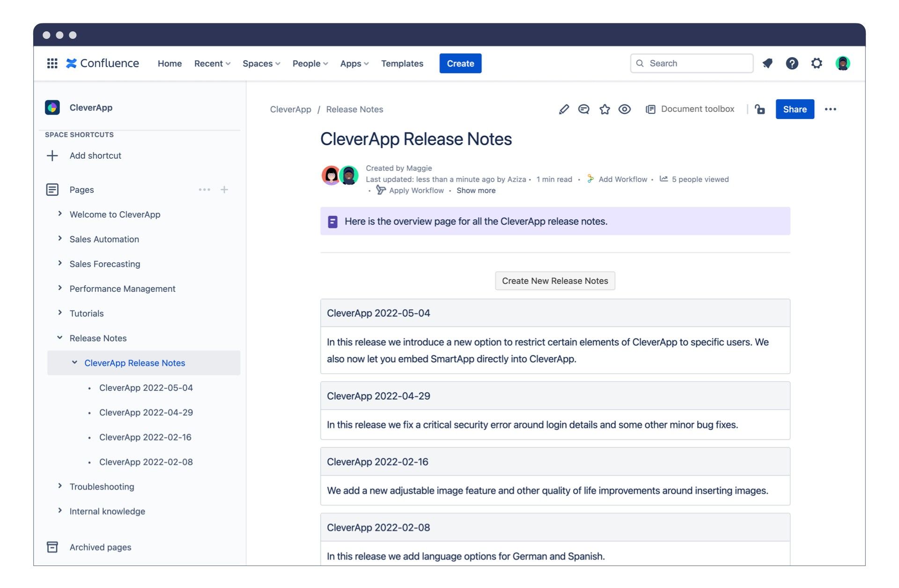Open CleverApp 2022-02-08 in sidebar tree
This screenshot has height=588, width=899.
tap(146, 462)
